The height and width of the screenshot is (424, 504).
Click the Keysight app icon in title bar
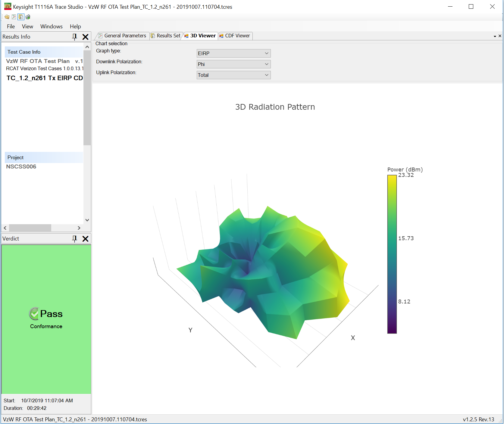[x=8, y=7]
